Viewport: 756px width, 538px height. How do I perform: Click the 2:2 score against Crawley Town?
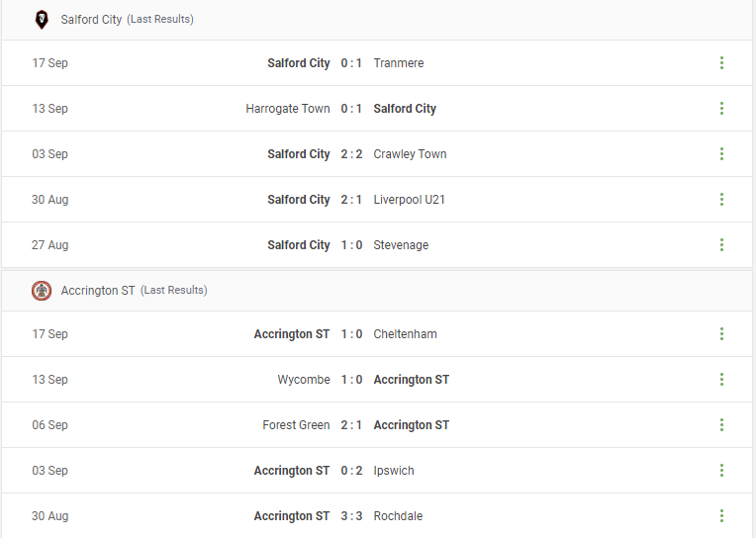(x=351, y=154)
